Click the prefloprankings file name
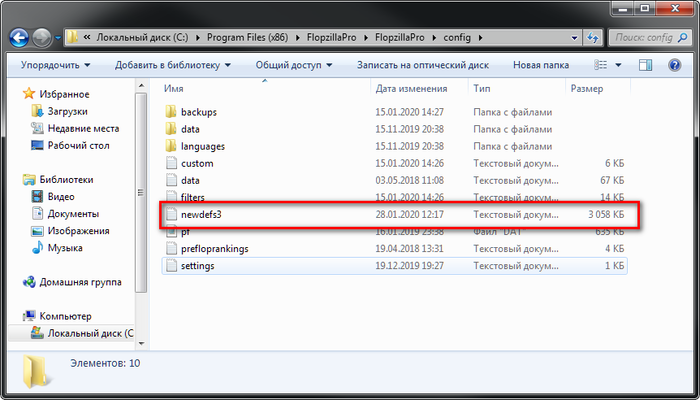Screen dimensions: 700x400 [215, 249]
